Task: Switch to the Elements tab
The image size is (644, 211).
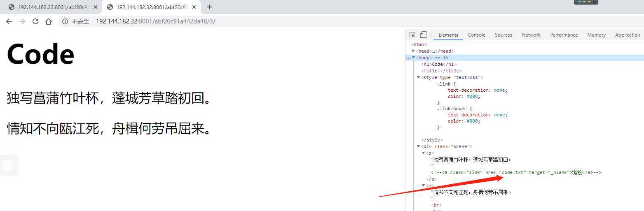Action: pyautogui.click(x=448, y=35)
